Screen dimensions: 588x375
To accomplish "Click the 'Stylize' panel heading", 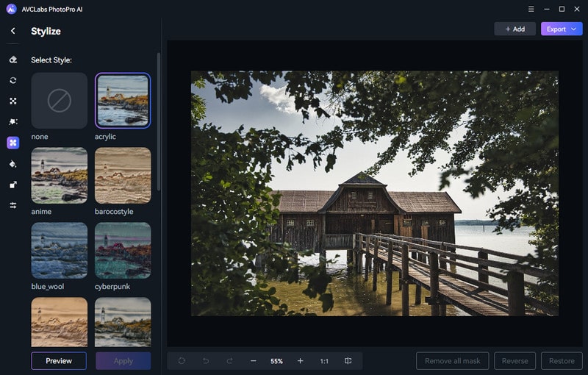I will tap(46, 31).
